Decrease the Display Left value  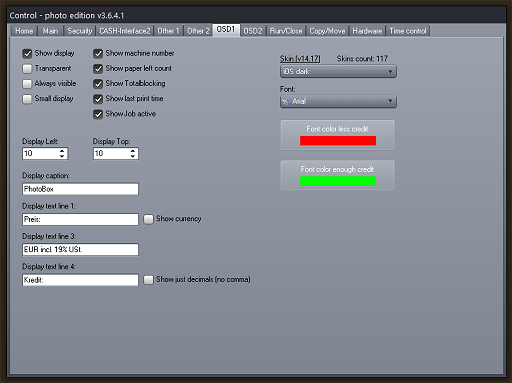62,156
